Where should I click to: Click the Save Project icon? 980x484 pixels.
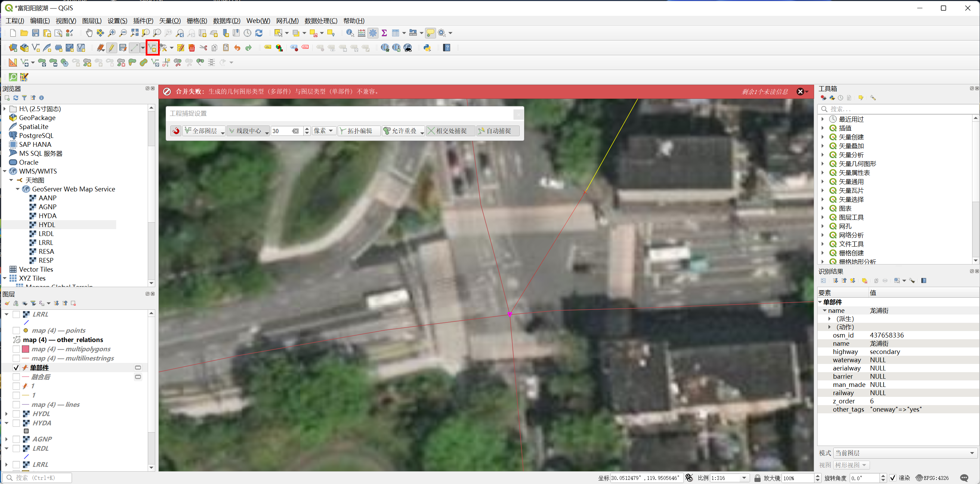pyautogui.click(x=35, y=33)
